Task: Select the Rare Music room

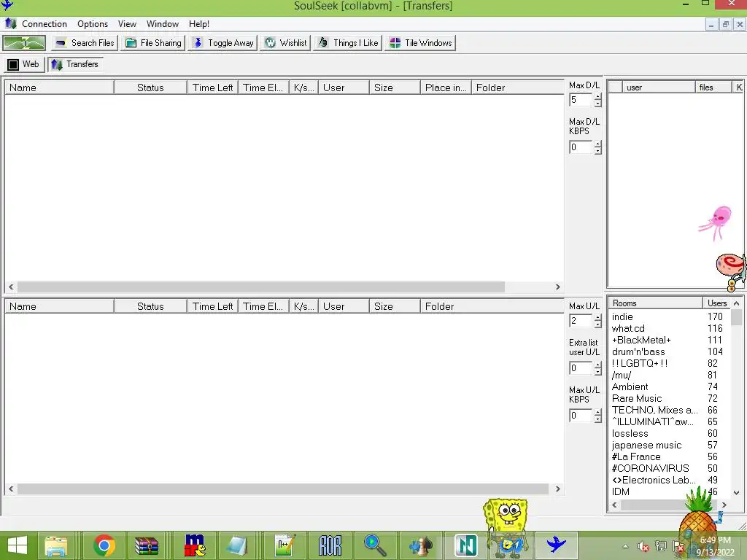Action: pos(636,399)
